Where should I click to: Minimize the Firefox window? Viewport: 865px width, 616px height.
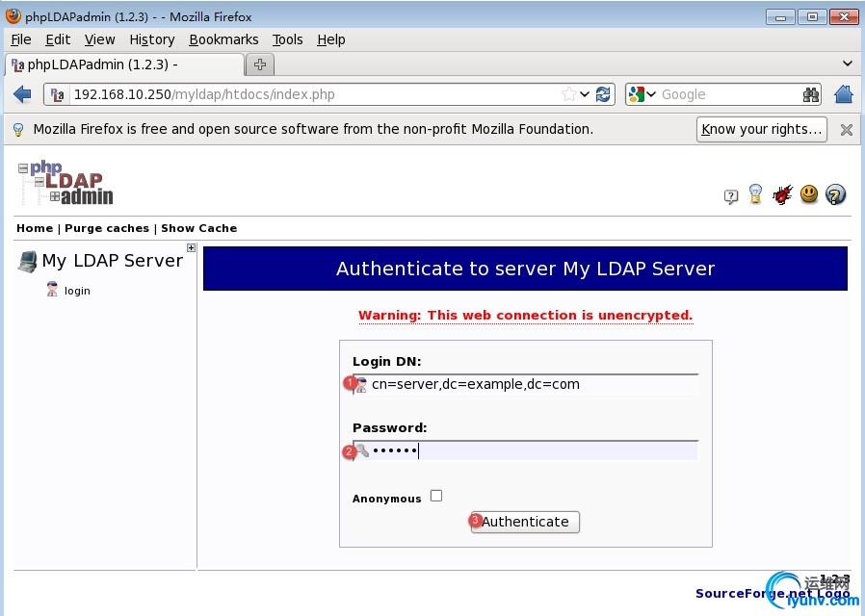point(780,17)
